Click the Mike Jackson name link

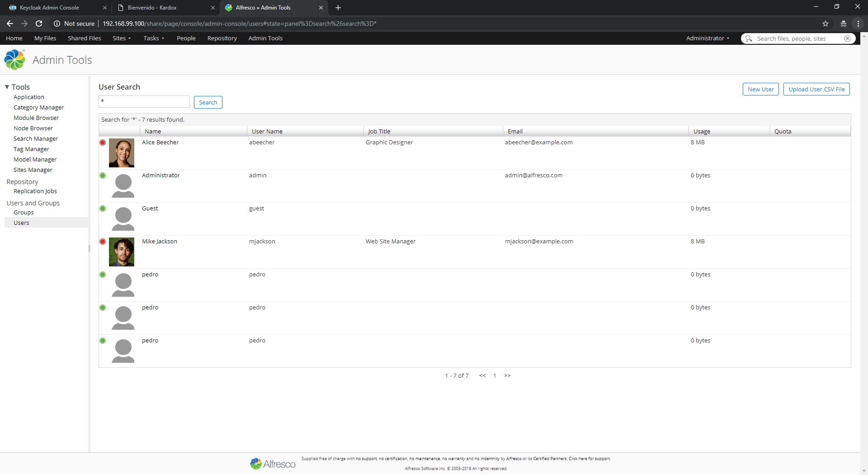(160, 242)
